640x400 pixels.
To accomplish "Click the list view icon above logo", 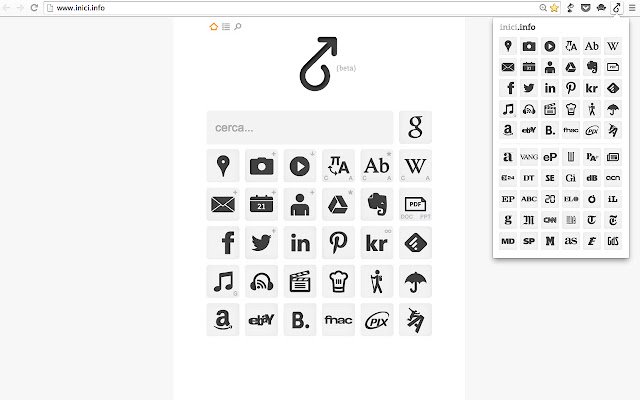I will click(x=226, y=27).
